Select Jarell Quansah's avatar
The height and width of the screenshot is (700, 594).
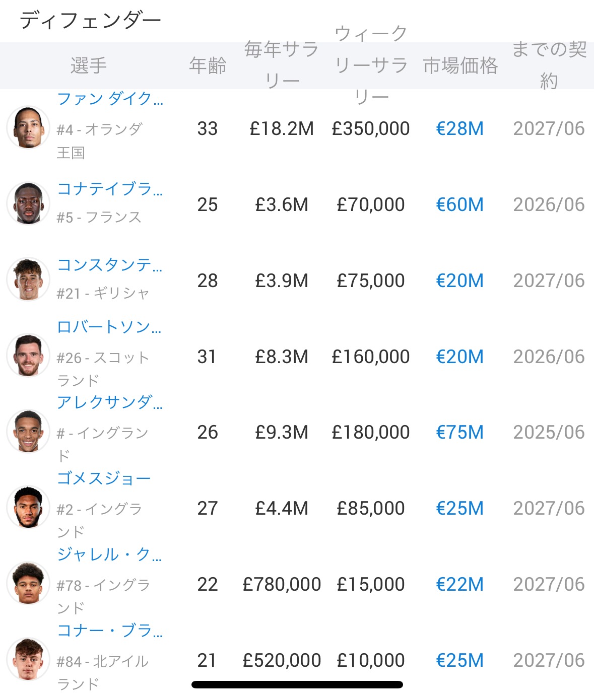pos(28,583)
